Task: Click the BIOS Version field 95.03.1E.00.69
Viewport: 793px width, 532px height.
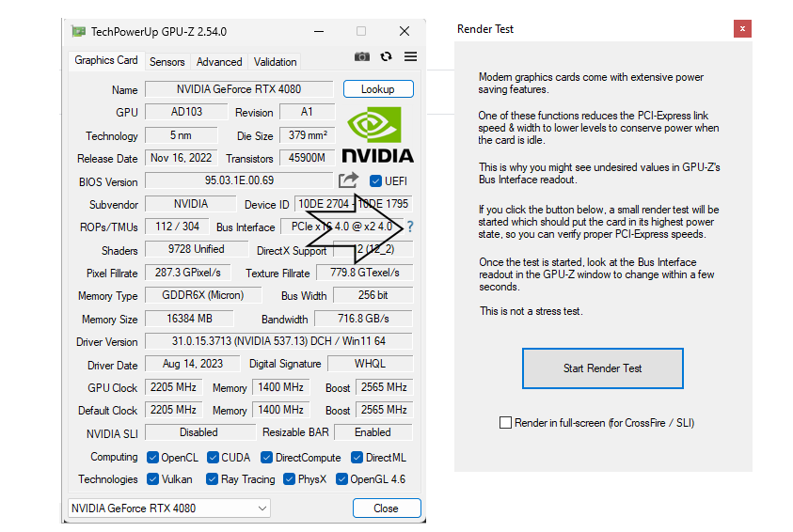Action: pos(239,180)
